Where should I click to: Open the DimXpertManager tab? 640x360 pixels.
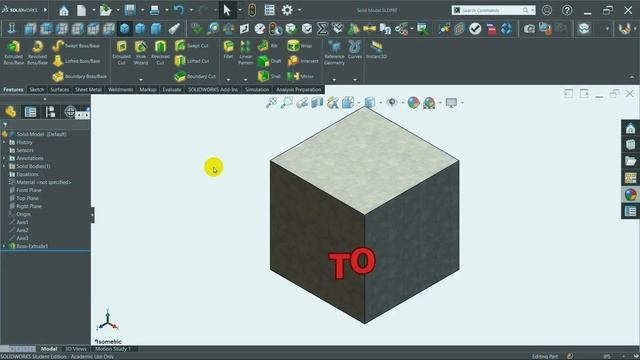(x=70, y=111)
